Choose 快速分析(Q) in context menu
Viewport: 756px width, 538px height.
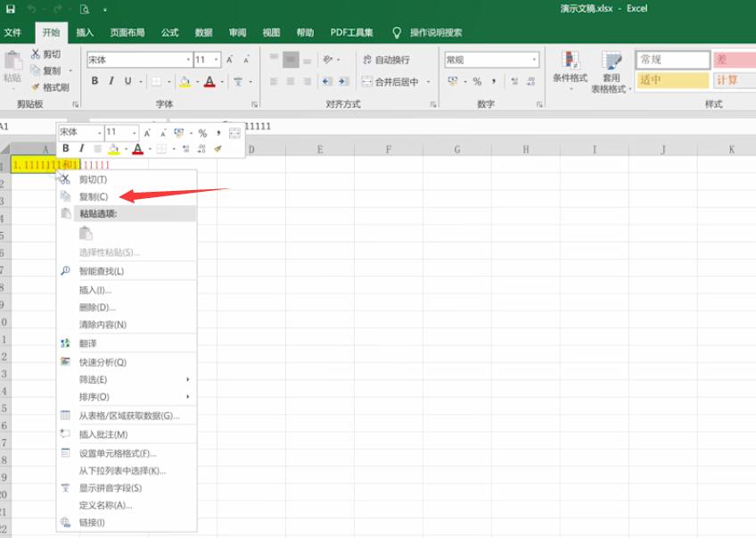pos(127,362)
